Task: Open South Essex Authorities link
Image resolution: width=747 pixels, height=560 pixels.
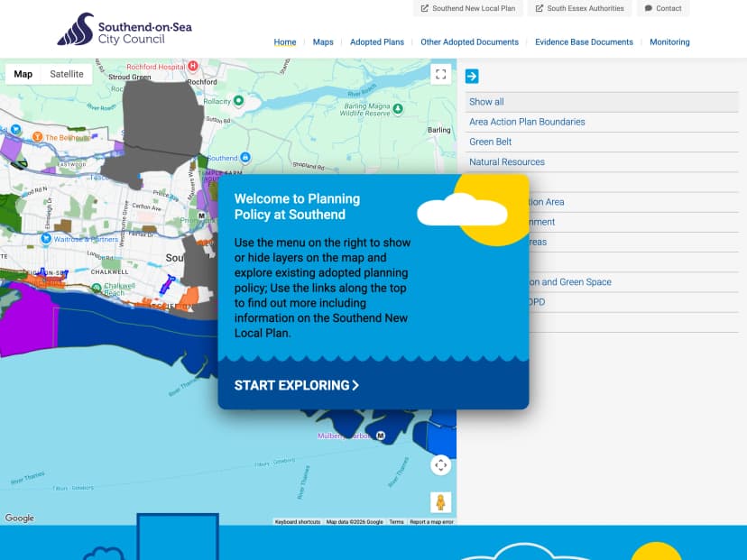Action: coord(580,8)
